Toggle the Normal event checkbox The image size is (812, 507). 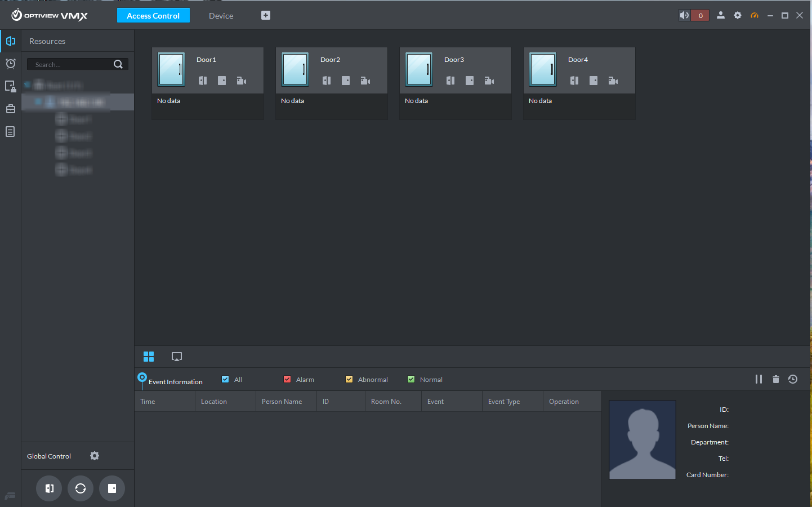pos(411,379)
